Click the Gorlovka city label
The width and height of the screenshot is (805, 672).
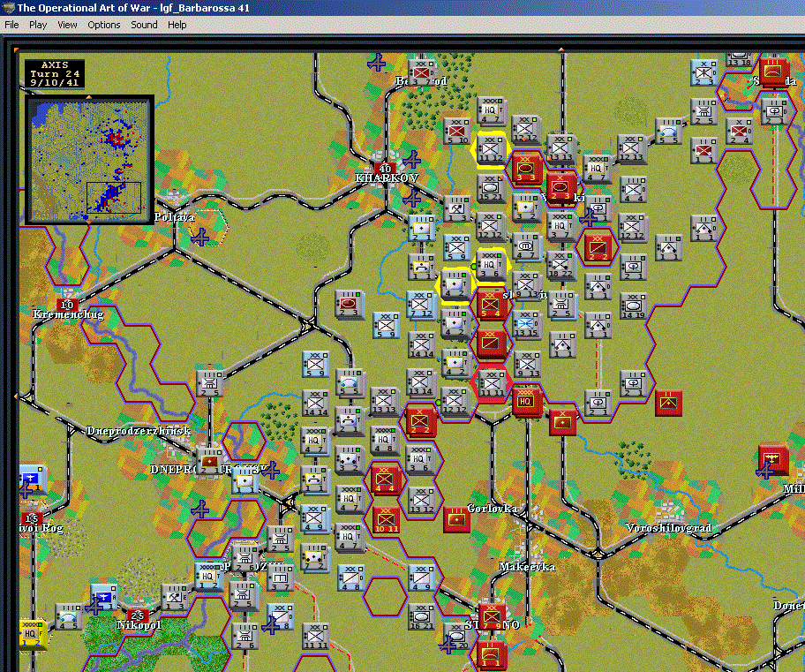493,509
